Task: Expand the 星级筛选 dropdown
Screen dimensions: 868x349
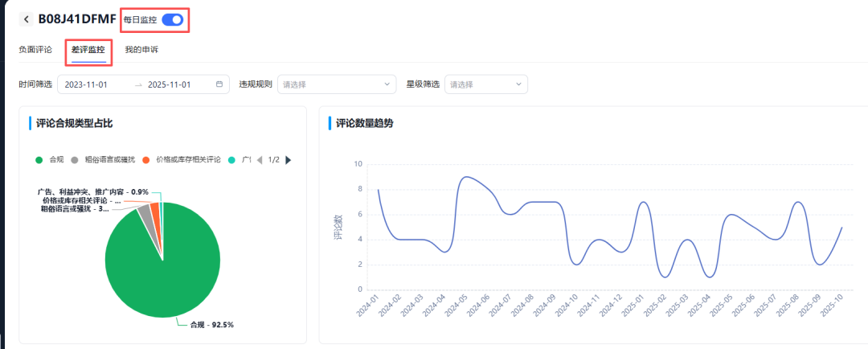Action: (x=486, y=84)
